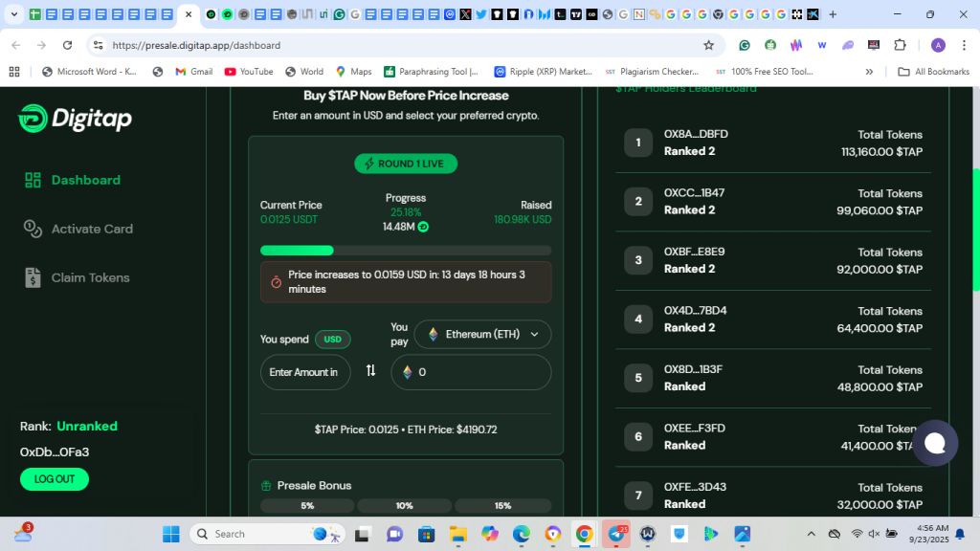Viewport: 980px width, 551px height.
Task: Click the browser back arrow
Action: pyautogui.click(x=15, y=45)
